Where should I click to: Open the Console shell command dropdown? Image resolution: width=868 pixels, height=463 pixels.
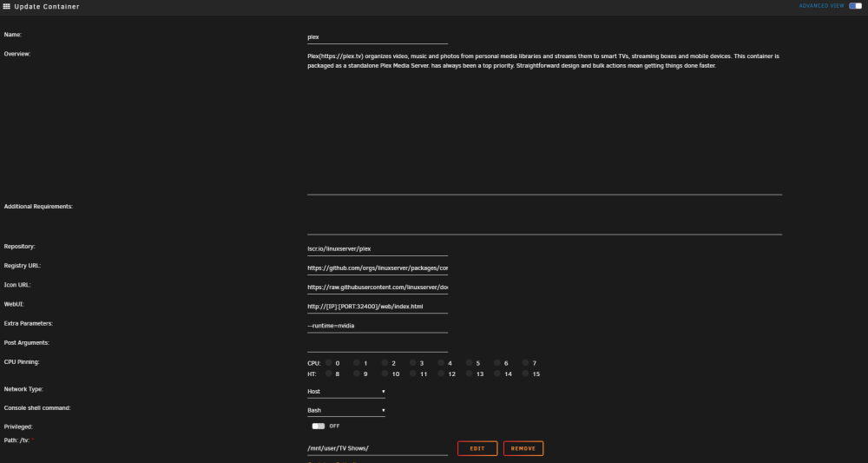(346, 410)
